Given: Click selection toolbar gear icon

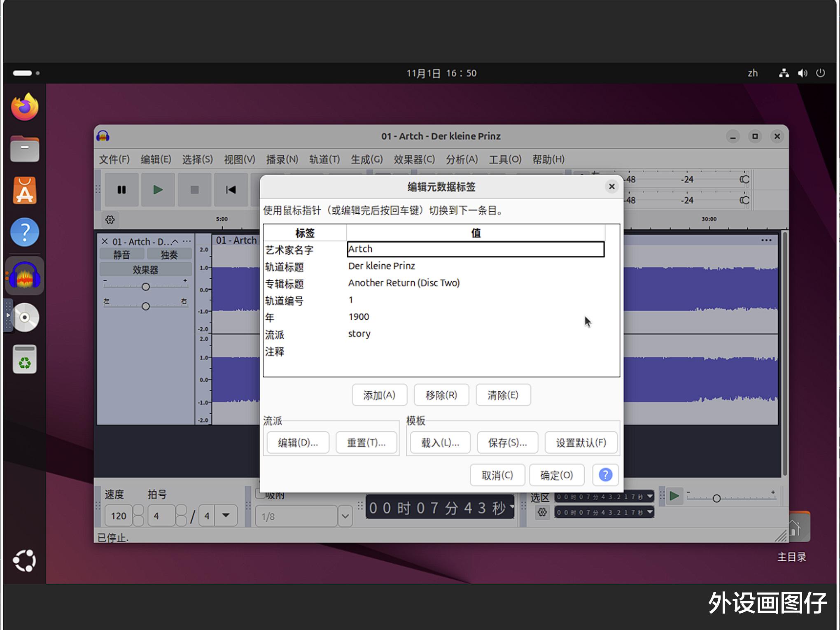Looking at the screenshot, I should click(x=542, y=512).
